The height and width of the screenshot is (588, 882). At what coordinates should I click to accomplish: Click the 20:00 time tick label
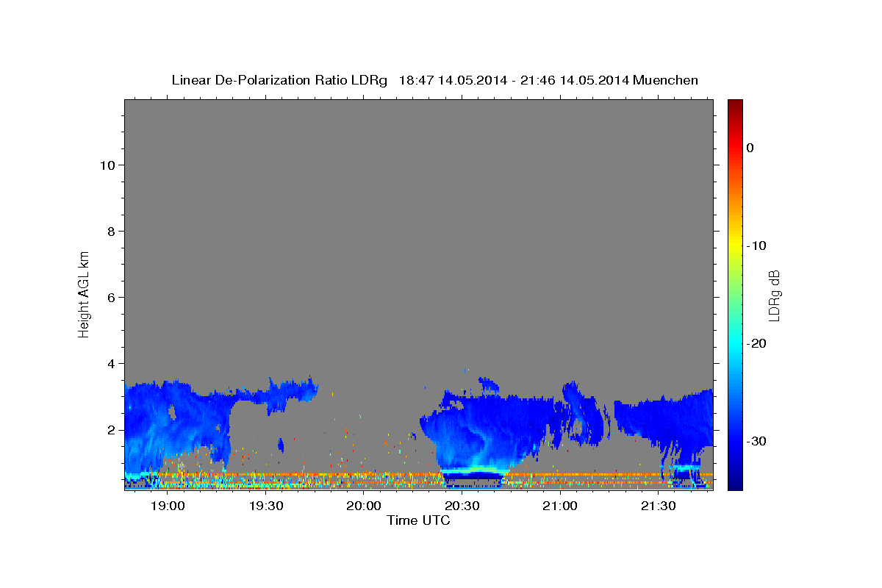(364, 506)
